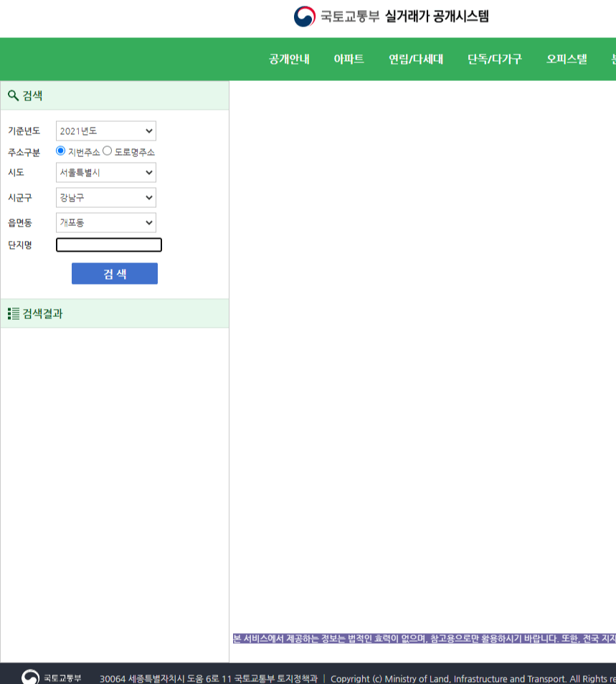616x684 pixels.
Task: Open the 공개안내 menu
Action: [x=289, y=60]
